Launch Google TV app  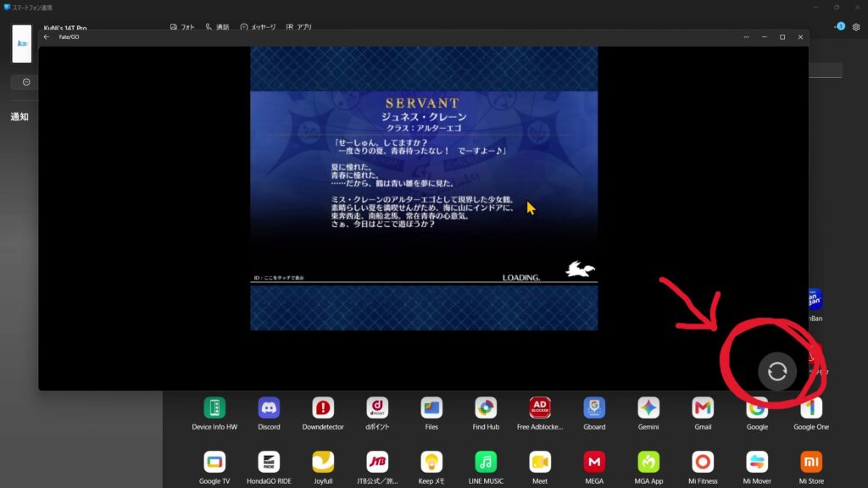[214, 468]
